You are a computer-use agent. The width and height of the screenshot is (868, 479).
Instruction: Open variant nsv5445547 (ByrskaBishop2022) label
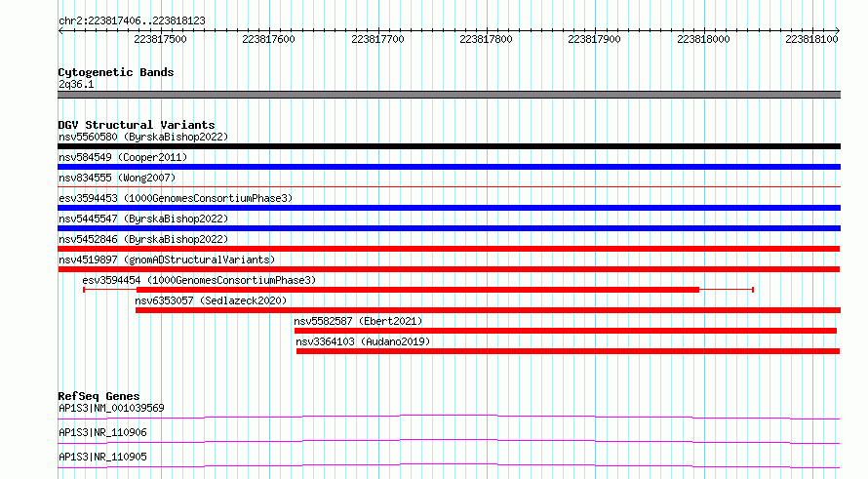143,219
